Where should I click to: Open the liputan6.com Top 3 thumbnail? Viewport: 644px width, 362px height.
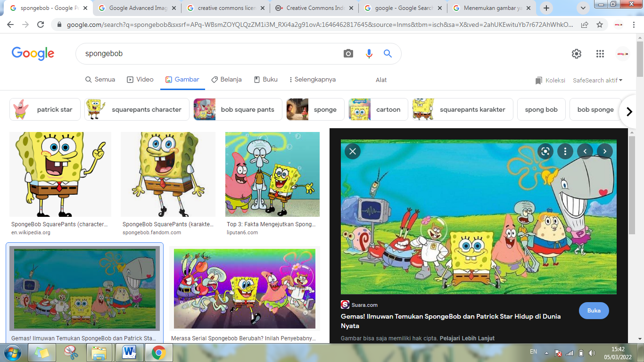[272, 174]
